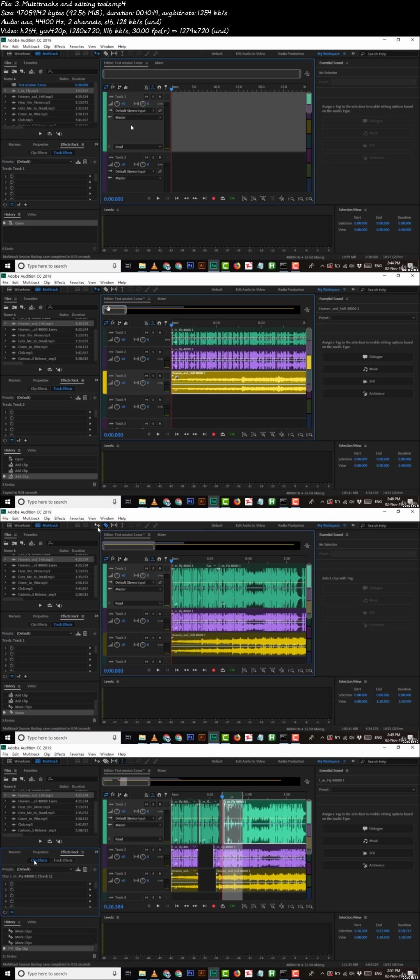The image size is (420, 980).
Task: Click Loop Playback button in third screenshot
Action: 223,670
